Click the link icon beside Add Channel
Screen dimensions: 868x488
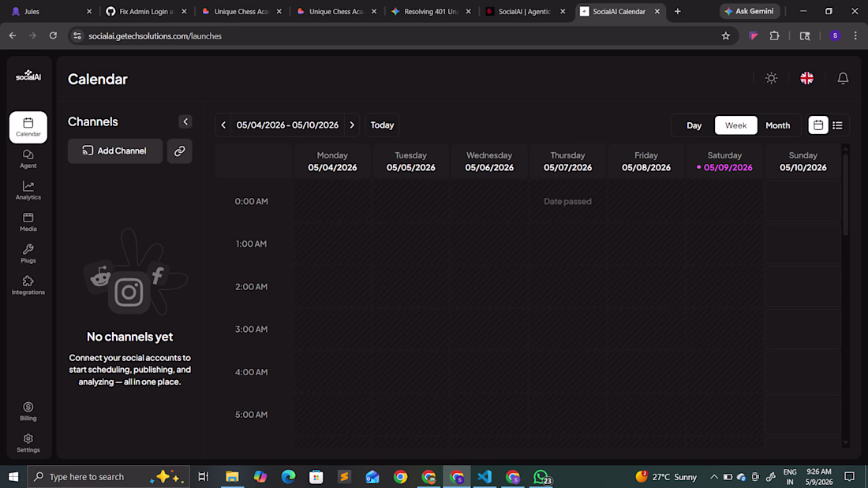[179, 151]
